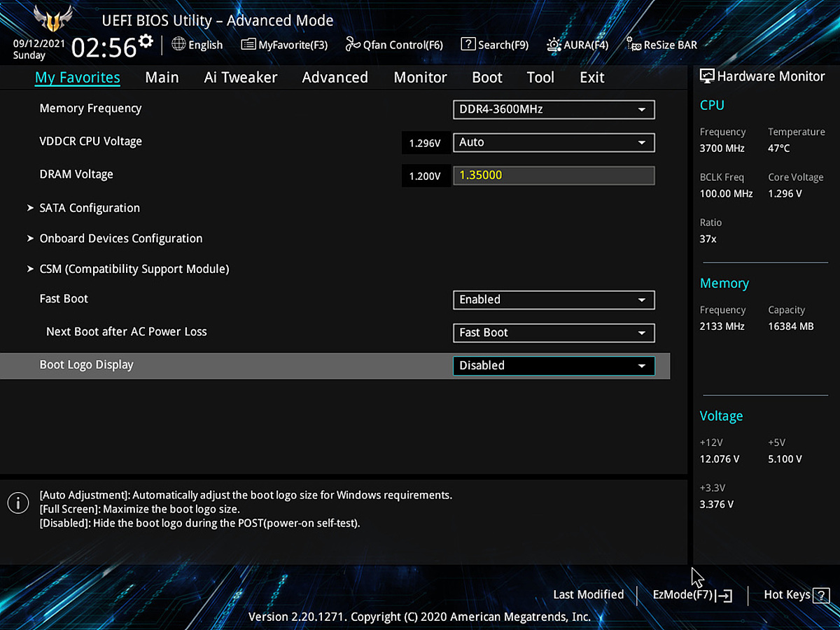This screenshot has width=840, height=630.
Task: Switch to the Ai Tweaker tab
Action: pos(241,78)
